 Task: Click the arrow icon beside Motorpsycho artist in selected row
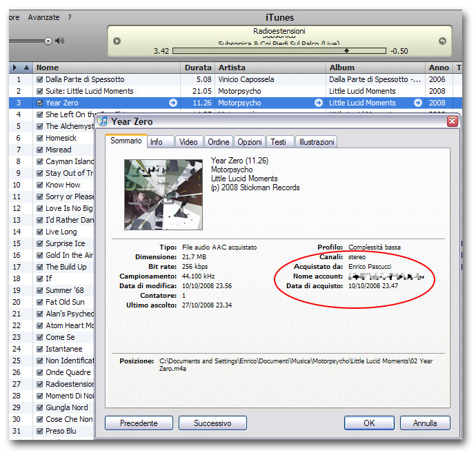tap(318, 103)
